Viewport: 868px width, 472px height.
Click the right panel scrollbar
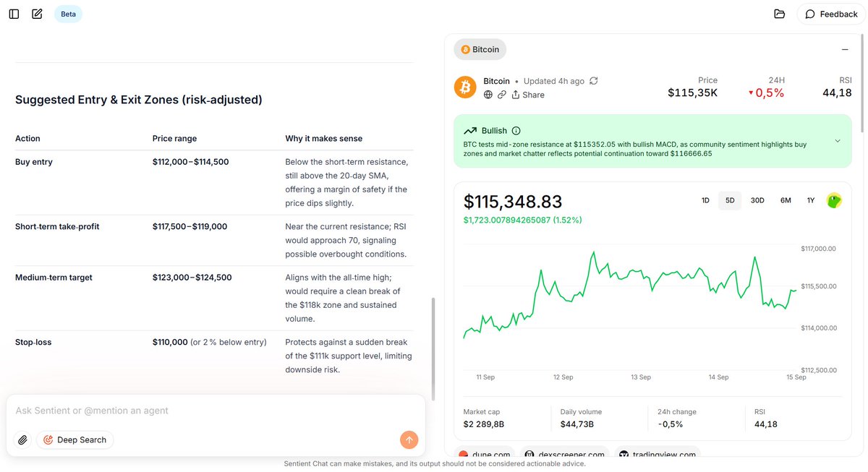click(861, 83)
